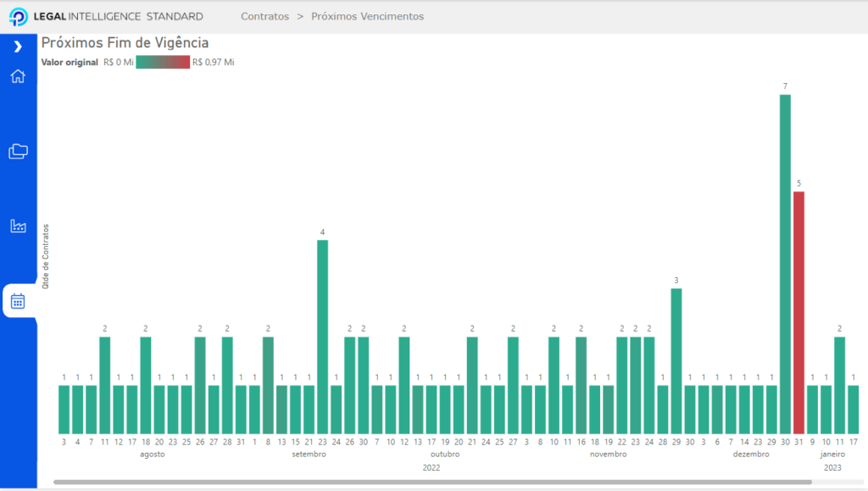The width and height of the screenshot is (868, 491).
Task: Click the Valor original gradient legend bar
Action: [162, 62]
